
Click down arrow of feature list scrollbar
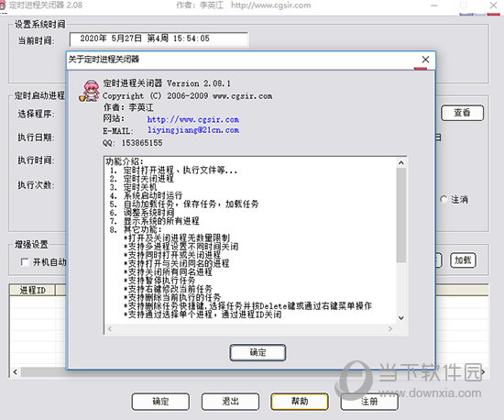click(x=401, y=317)
